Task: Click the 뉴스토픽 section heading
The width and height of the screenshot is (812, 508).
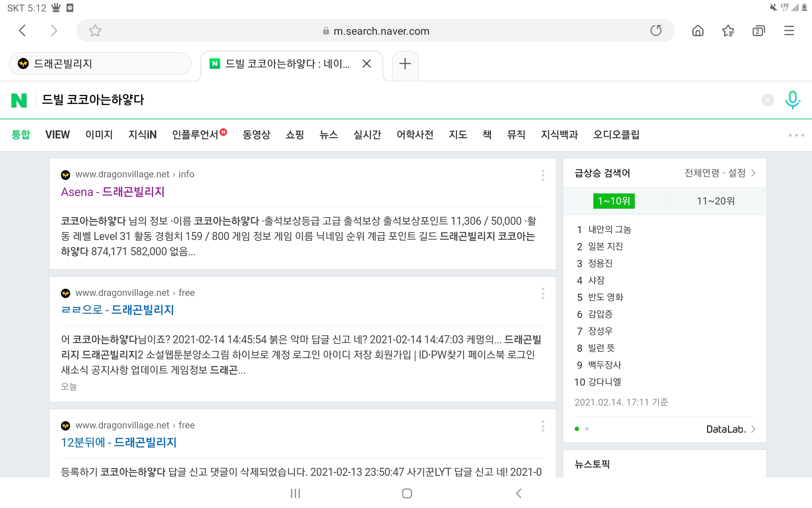Action: pos(592,464)
